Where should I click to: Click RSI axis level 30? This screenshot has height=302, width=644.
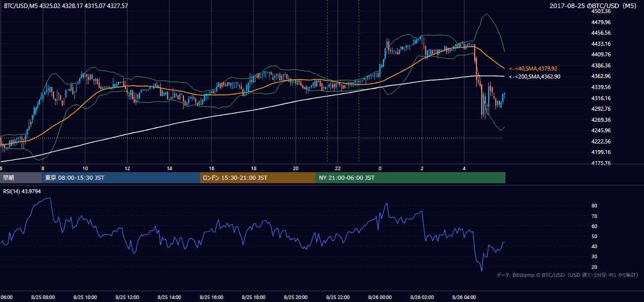595,256
